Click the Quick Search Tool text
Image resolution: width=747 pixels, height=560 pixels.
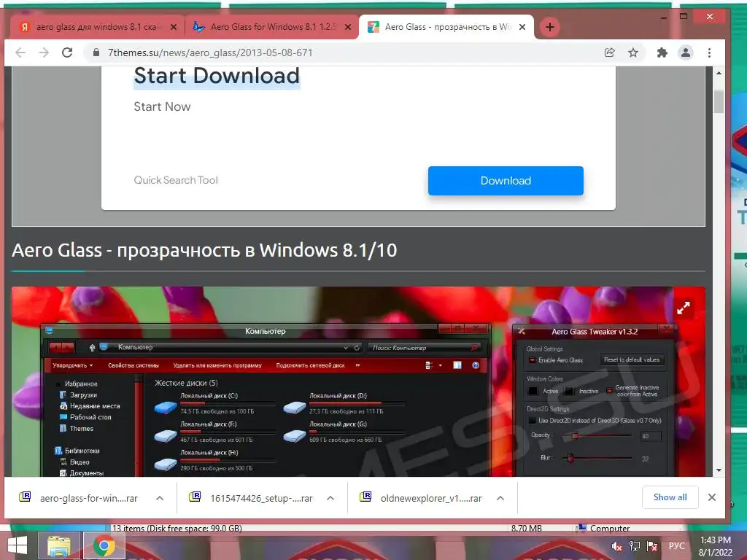pos(176,180)
